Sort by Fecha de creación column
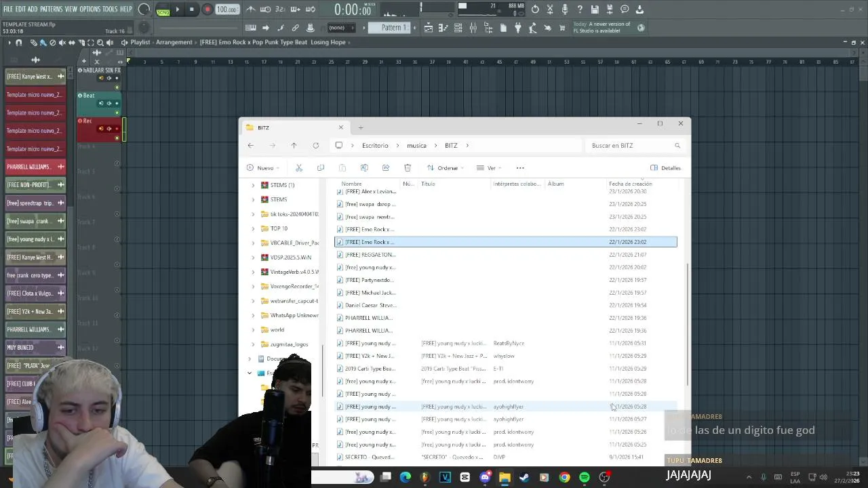The width and height of the screenshot is (868, 488). pos(630,184)
